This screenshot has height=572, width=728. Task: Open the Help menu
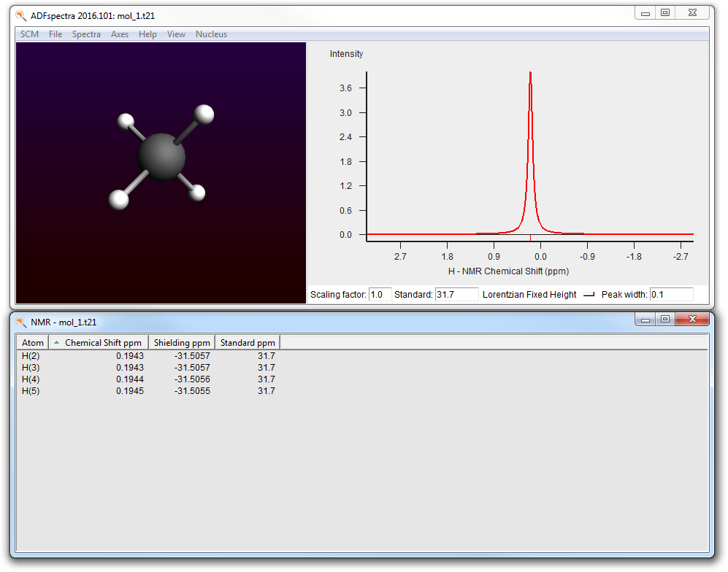(x=147, y=34)
